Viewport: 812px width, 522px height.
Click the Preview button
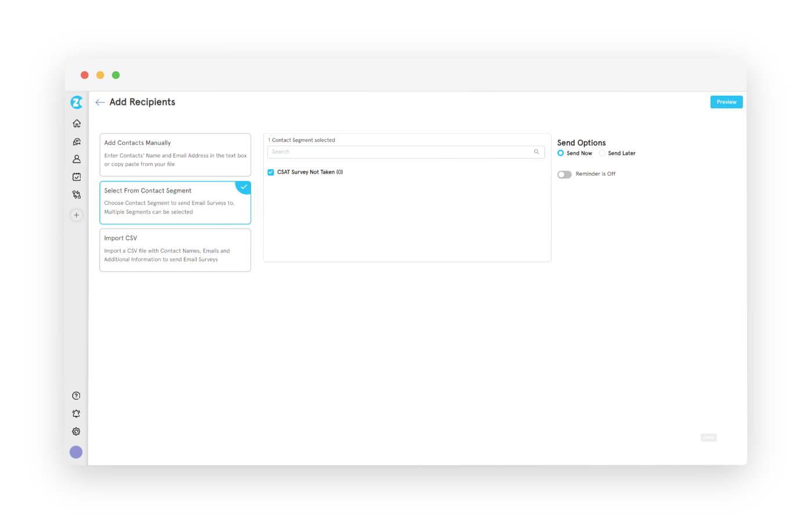coord(726,101)
